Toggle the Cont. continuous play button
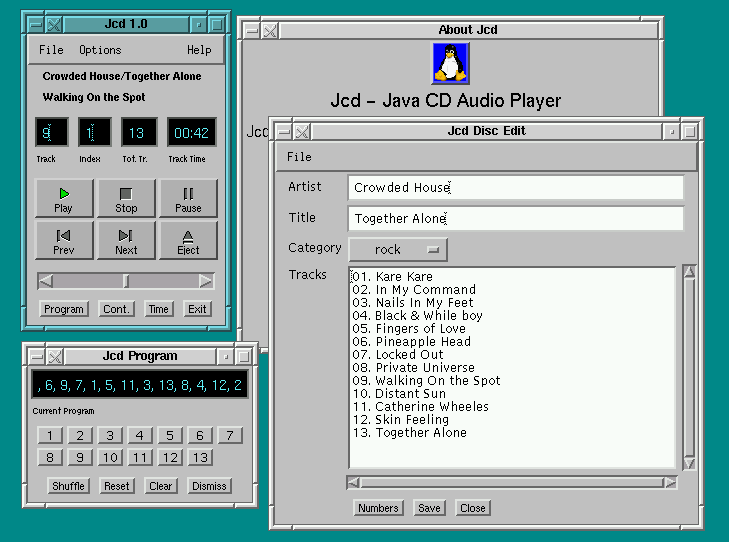The height and width of the screenshot is (542, 729). [x=116, y=309]
